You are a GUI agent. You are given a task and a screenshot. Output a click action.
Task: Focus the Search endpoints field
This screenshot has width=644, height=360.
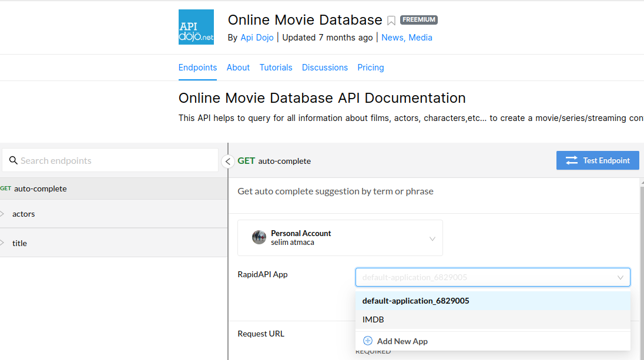pyautogui.click(x=110, y=160)
